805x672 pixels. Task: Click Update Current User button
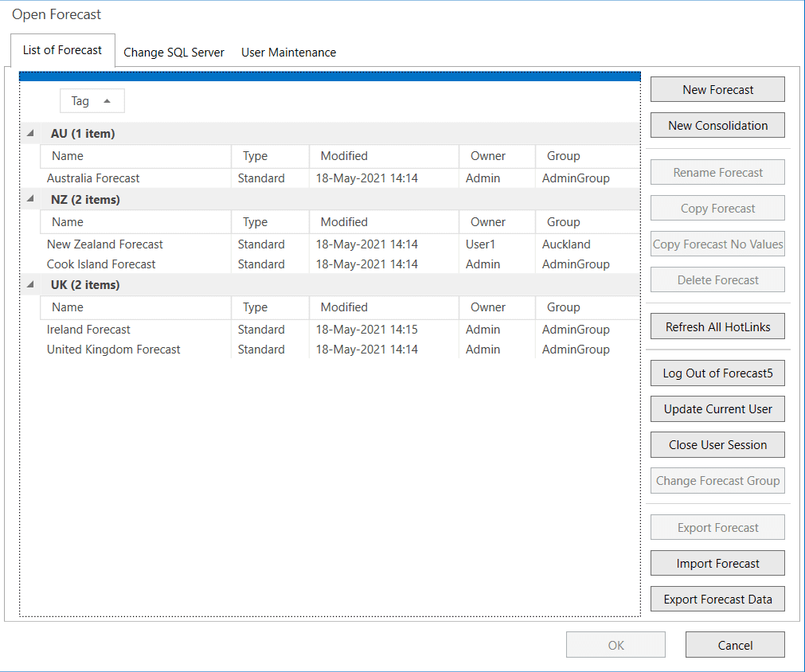[717, 409]
